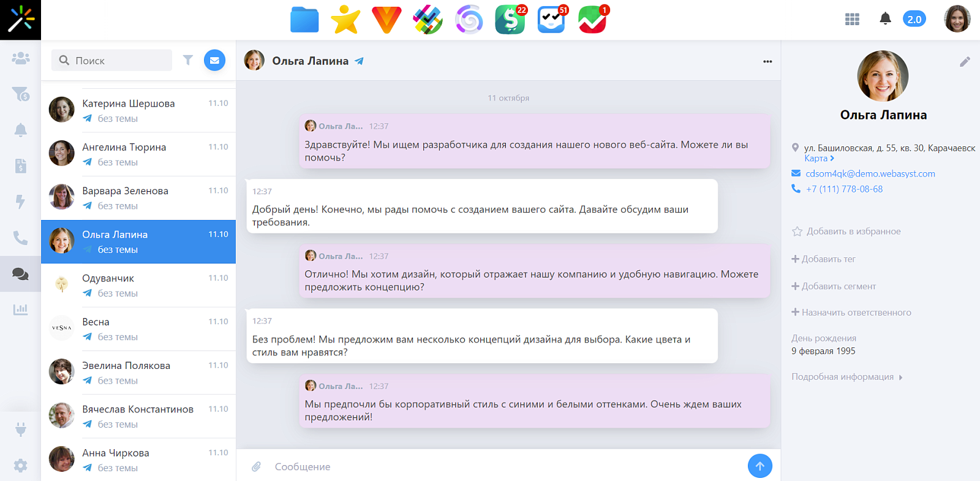
Task: Click the reply starting with Добрый день!
Action: [482, 206]
